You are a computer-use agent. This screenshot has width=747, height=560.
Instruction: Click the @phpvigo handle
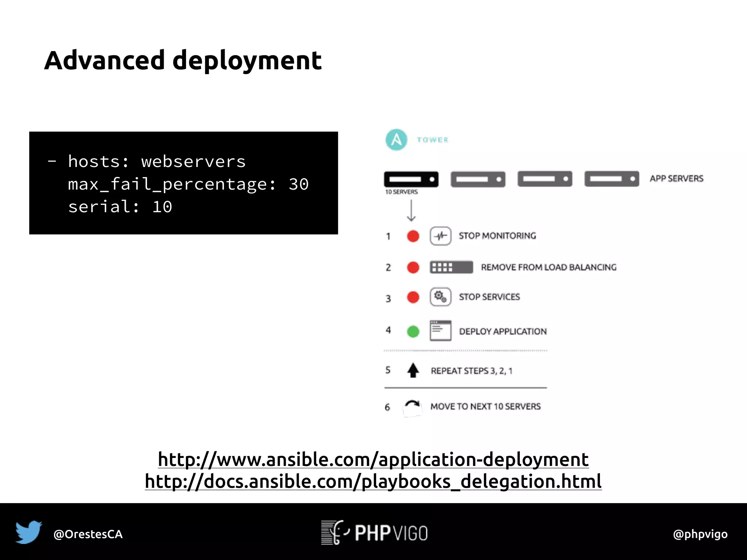click(700, 534)
